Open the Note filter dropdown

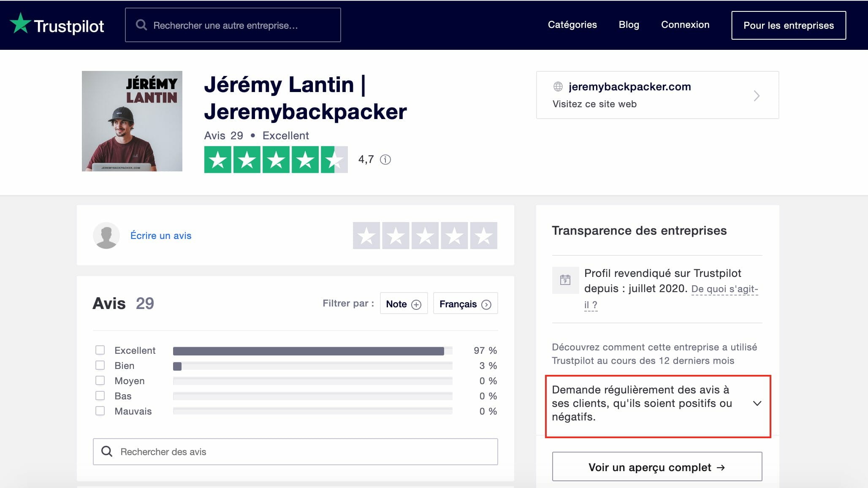(x=404, y=304)
